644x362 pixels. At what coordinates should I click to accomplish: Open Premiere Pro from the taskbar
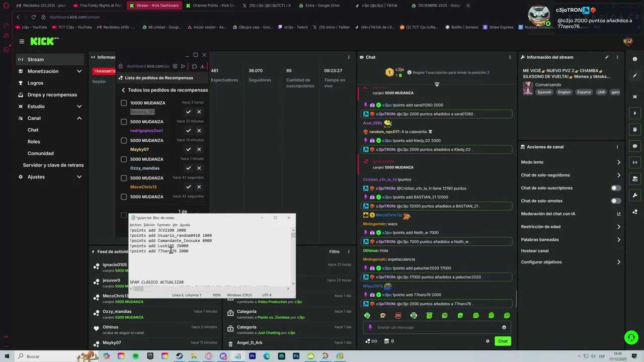252,356
